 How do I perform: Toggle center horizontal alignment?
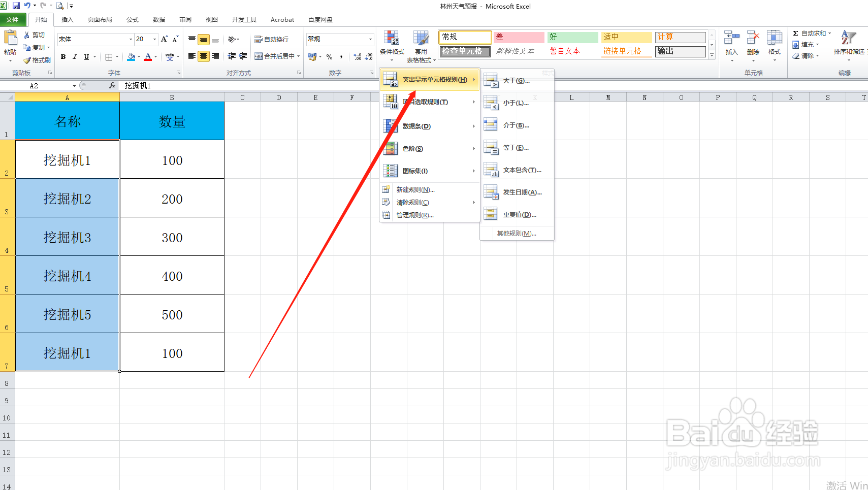coord(204,56)
